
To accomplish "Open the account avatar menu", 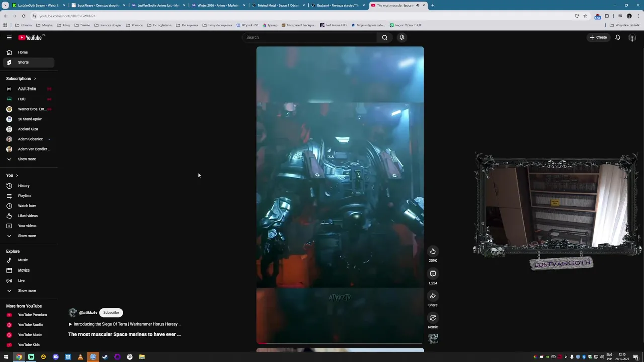I will [632, 38].
